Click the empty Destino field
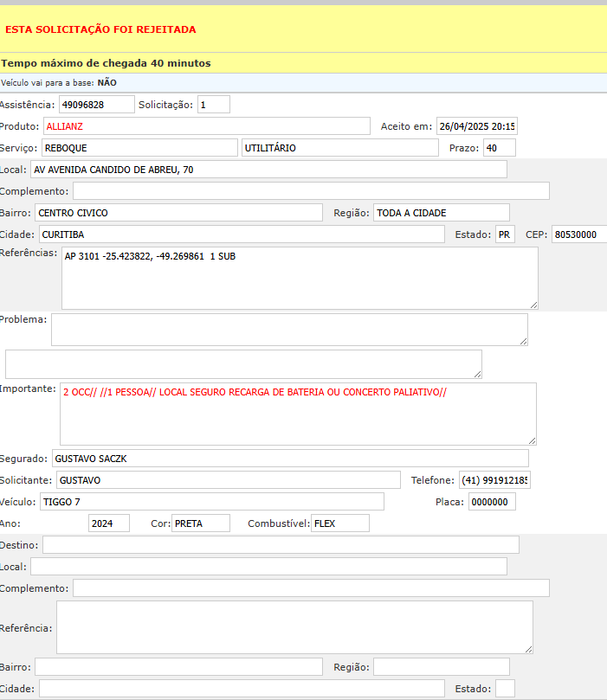 [281, 545]
